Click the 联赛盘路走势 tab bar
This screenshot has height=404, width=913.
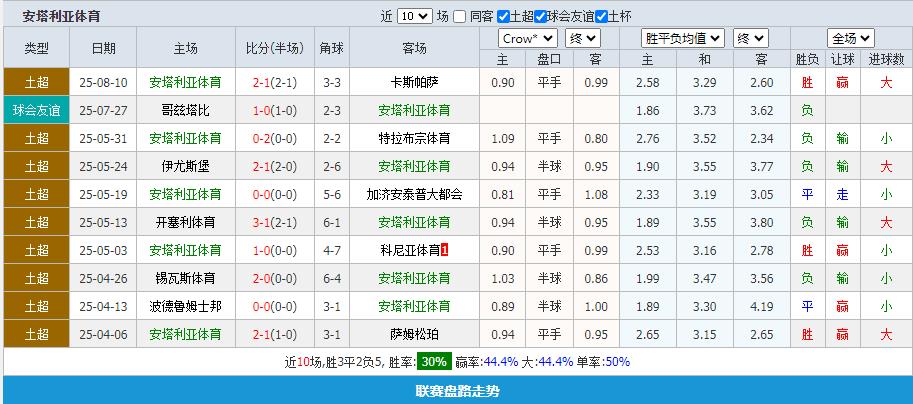click(456, 391)
